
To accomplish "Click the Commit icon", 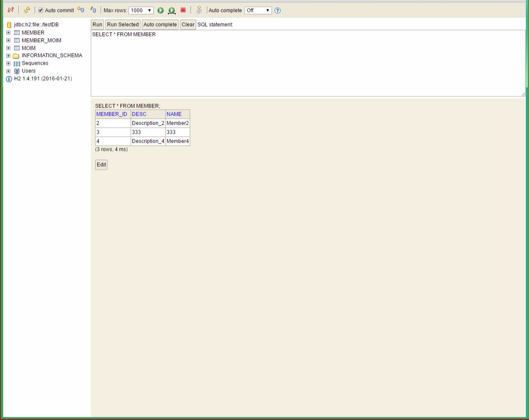I will pos(93,10).
